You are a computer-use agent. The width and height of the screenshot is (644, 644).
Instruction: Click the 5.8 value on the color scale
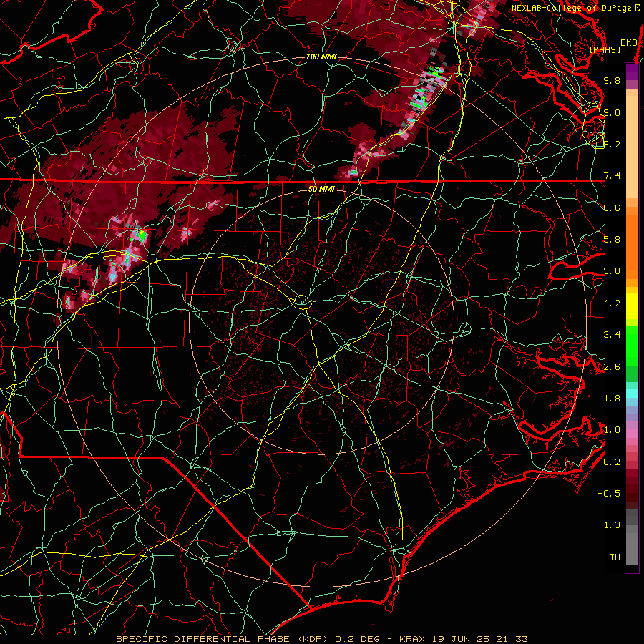(612, 240)
